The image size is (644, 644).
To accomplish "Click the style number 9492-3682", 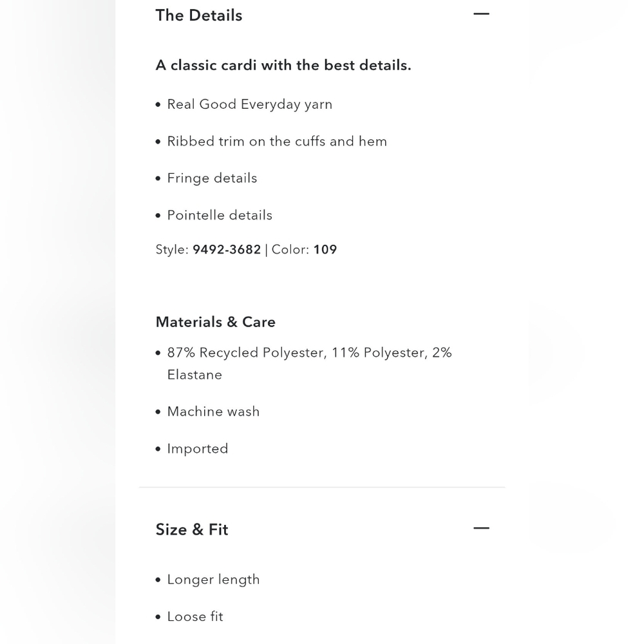I will tap(227, 250).
